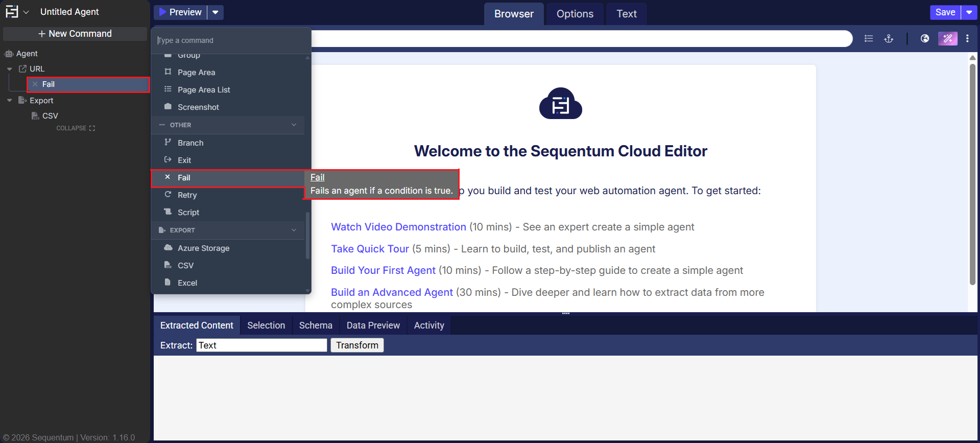The width and height of the screenshot is (980, 443).
Task: Click the bulleted list icon in toolbar
Action: [x=868, y=39]
